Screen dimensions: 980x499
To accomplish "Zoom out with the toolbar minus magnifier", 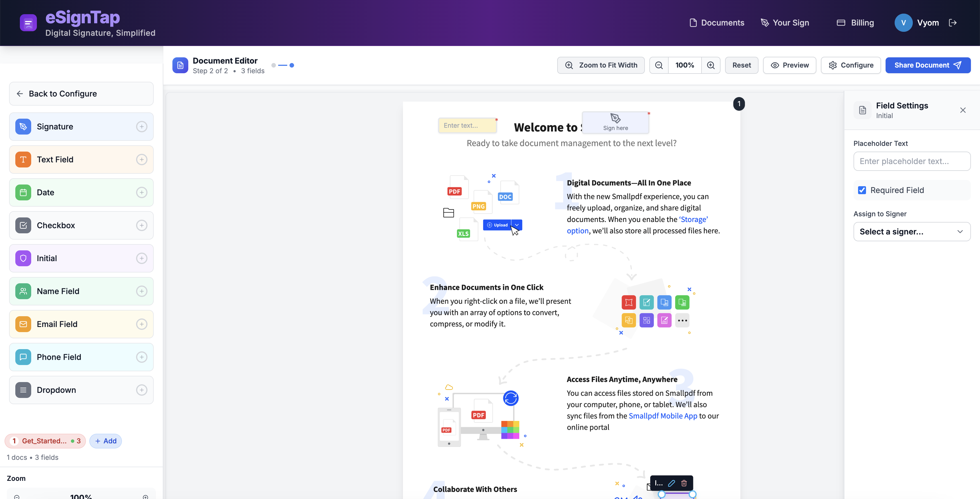I will tap(659, 65).
